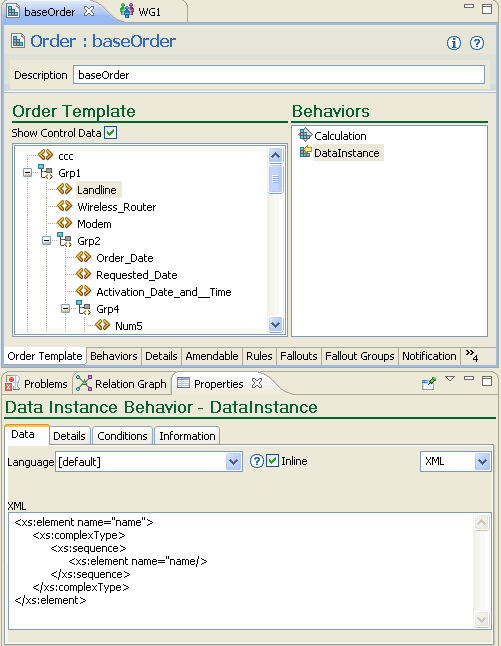This screenshot has height=646, width=501.
Task: Switch to the Behaviors editor tab
Action: pos(114,356)
